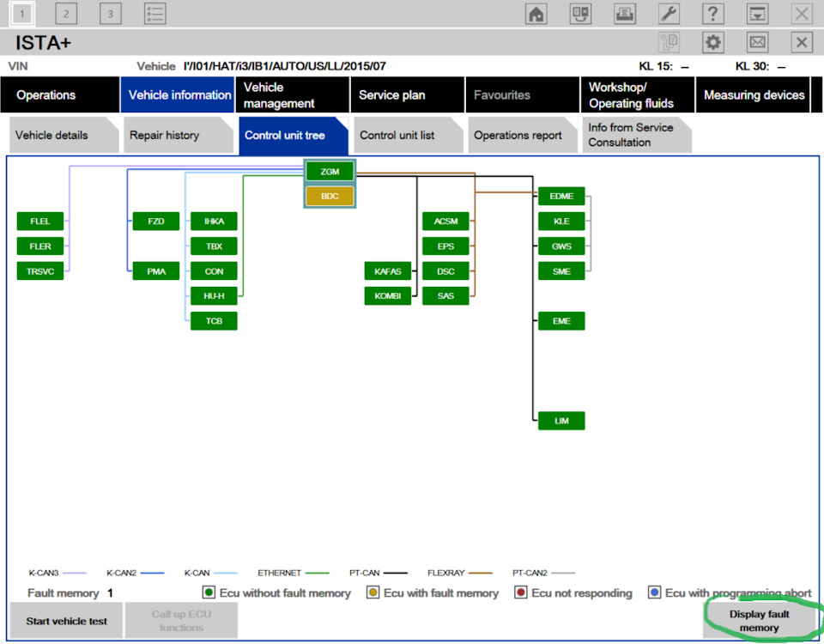
Task: Switch to Control unit list subtab
Action: [409, 135]
